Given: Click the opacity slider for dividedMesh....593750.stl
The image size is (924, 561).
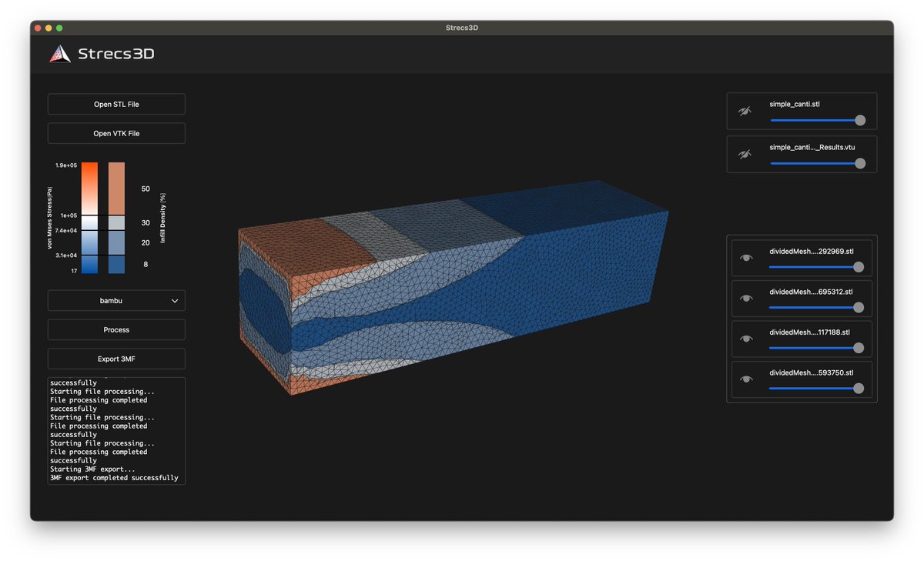Looking at the screenshot, I should coord(812,389).
